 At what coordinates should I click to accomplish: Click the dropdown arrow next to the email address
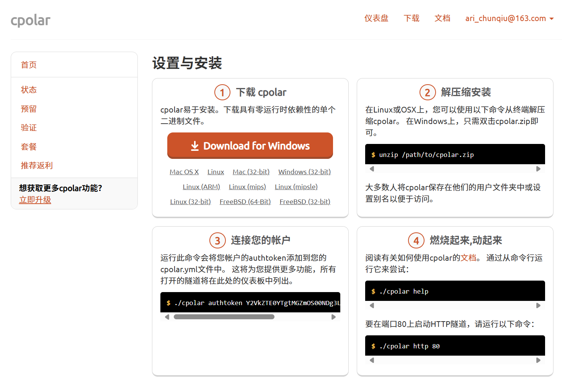pyautogui.click(x=552, y=18)
